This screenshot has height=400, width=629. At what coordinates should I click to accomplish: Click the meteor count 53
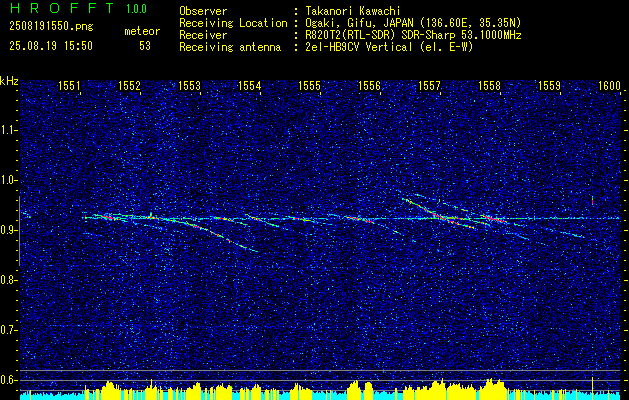(x=145, y=46)
